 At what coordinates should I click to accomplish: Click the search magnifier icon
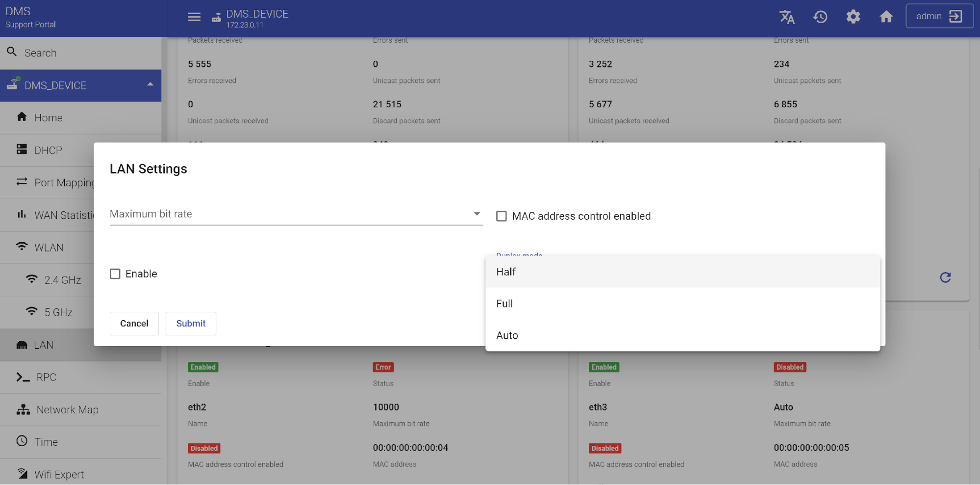click(x=12, y=52)
